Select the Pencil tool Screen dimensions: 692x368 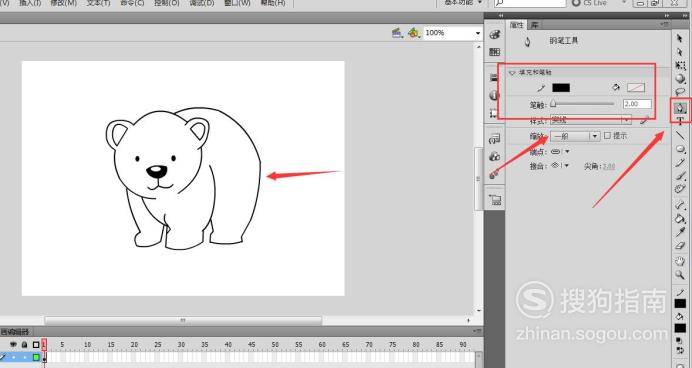tap(680, 162)
